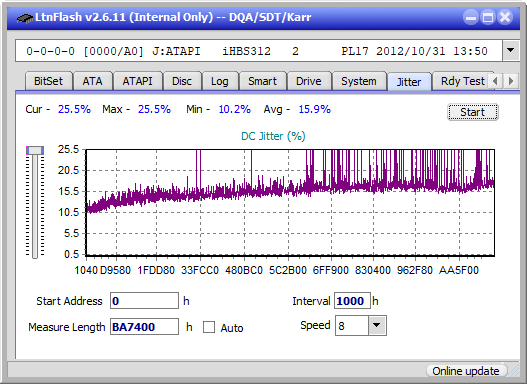Switch to the BitSet tab
Viewport: 527px width, 384px height.
coord(48,81)
